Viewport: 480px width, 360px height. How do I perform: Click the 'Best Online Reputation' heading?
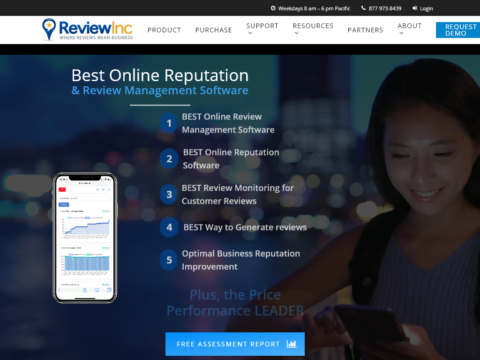point(160,75)
